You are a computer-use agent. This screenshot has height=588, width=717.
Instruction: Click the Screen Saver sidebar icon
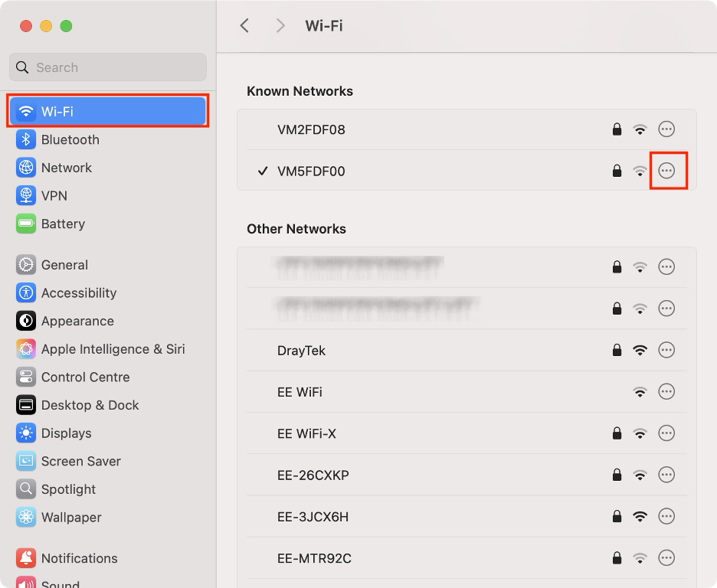[25, 461]
